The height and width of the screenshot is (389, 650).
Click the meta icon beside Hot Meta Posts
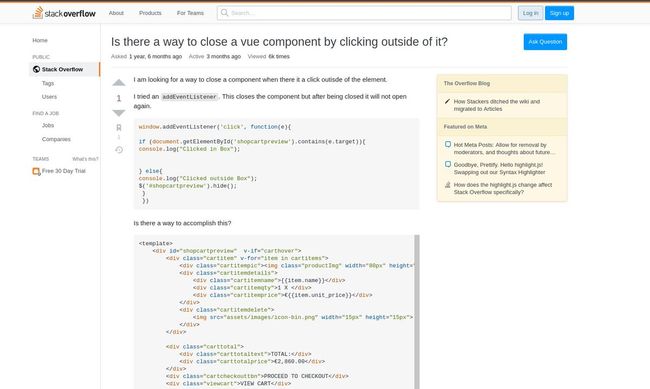(448, 144)
